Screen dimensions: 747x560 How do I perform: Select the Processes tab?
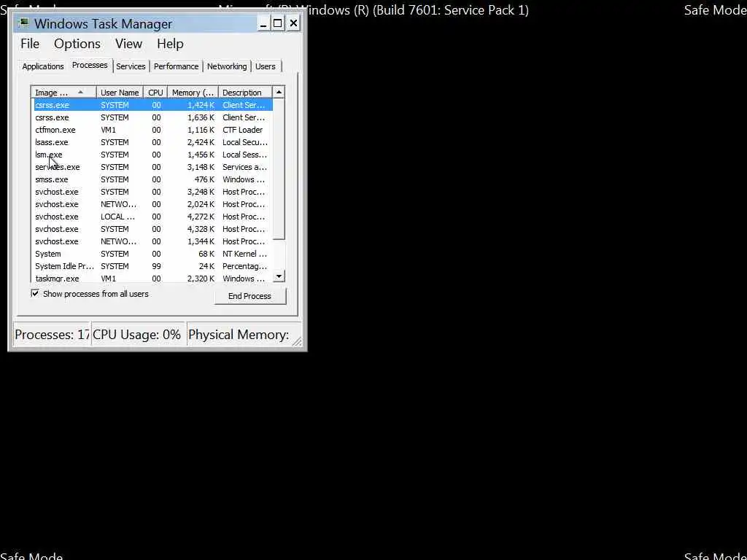pos(90,65)
